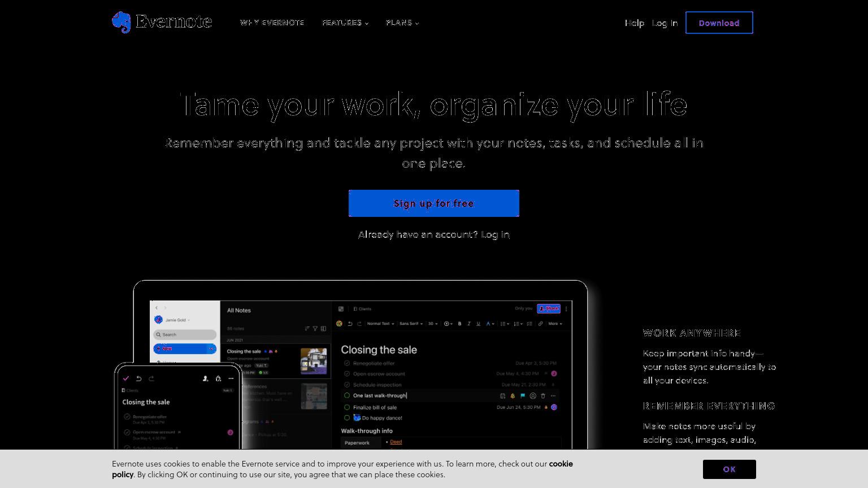
Task: Click the ellipsis on walk-through task row
Action: 553,396
